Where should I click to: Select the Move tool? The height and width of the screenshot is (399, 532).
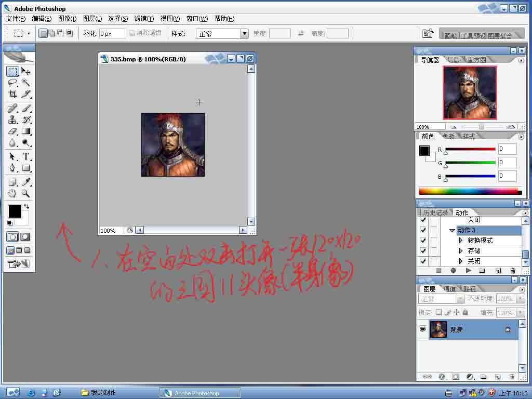25,72
